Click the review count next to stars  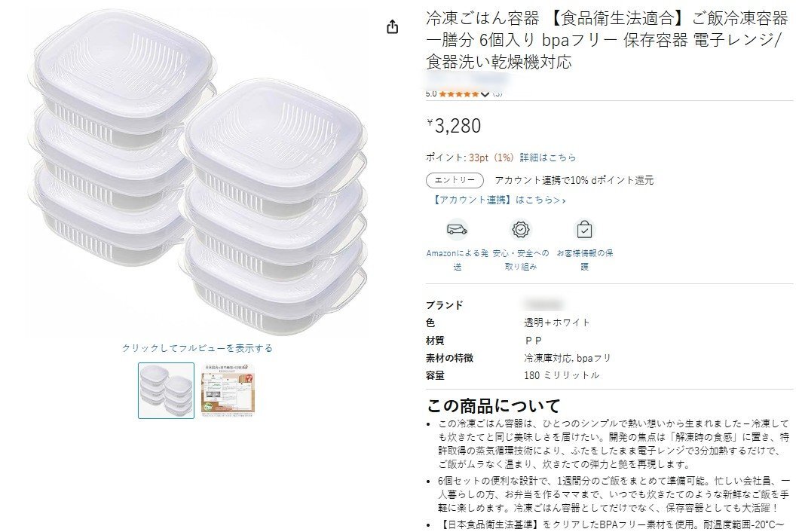(x=497, y=94)
